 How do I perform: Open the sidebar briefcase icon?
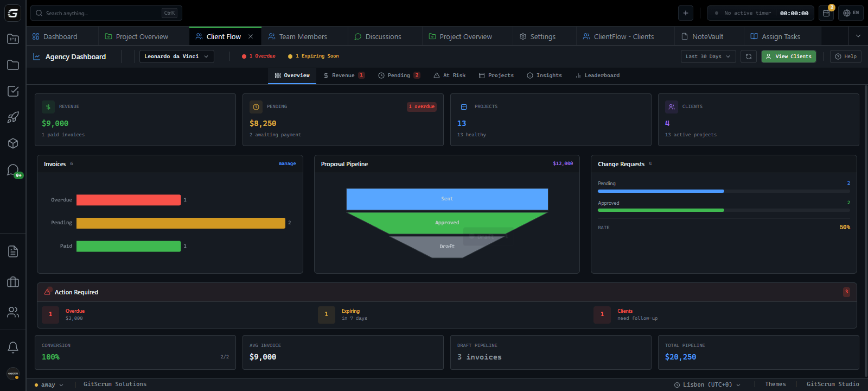[13, 282]
